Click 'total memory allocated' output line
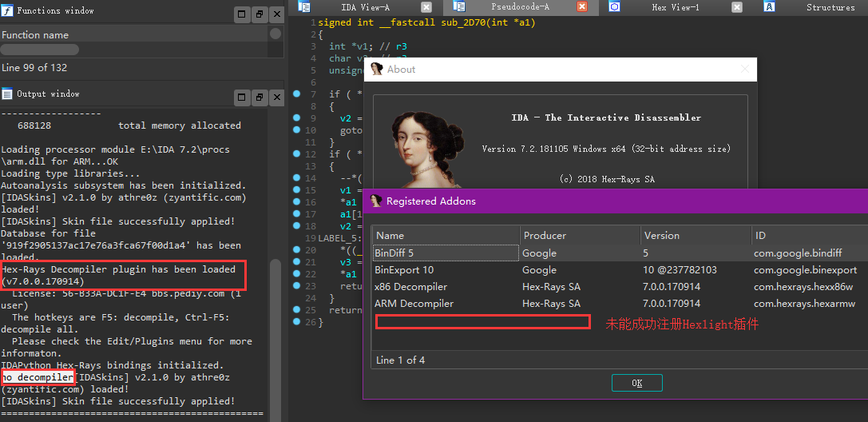The height and width of the screenshot is (422, 868). point(180,125)
